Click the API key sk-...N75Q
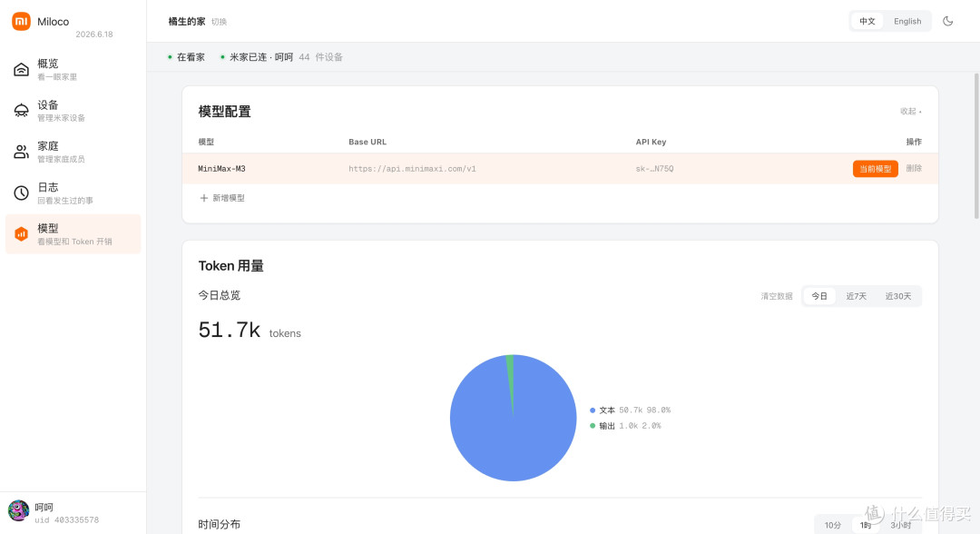 click(x=654, y=169)
